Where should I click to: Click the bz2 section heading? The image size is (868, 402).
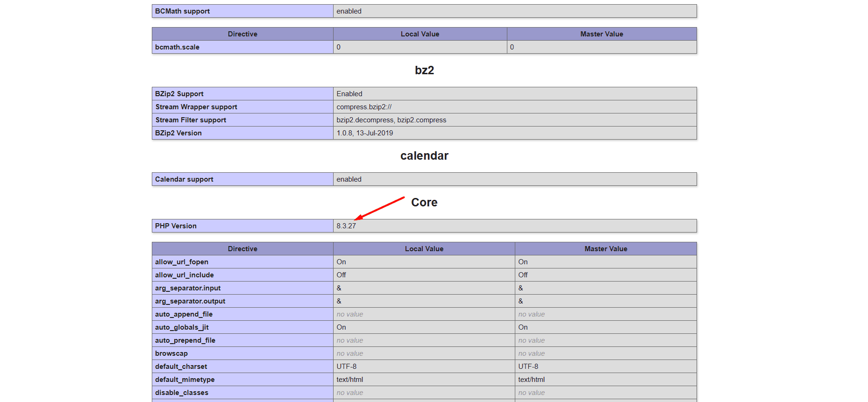(424, 71)
